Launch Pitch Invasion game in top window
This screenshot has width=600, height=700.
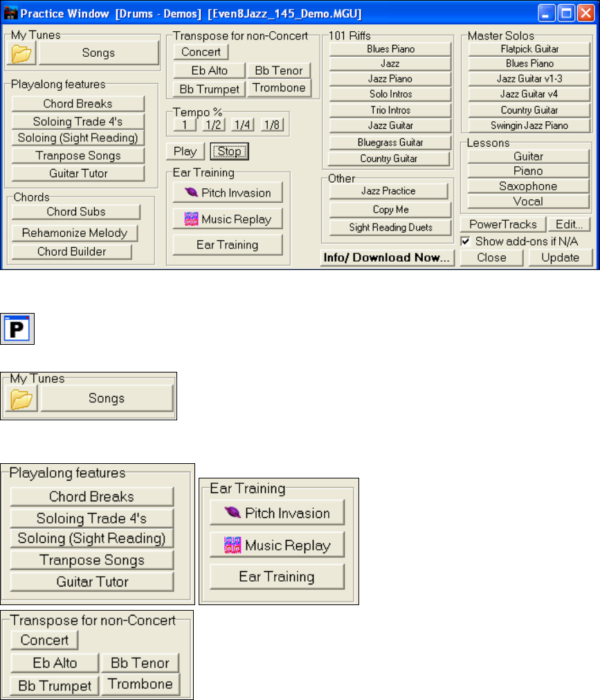(x=228, y=192)
